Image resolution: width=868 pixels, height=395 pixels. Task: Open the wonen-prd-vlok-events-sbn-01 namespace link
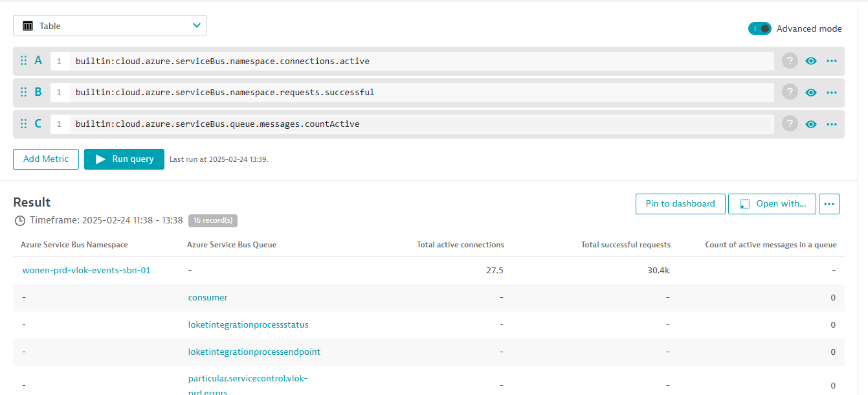click(86, 270)
